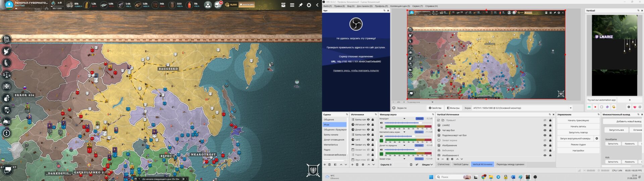The width and height of the screenshot is (644, 181).
Task: Open Экран monitor selection combo box
Action: (522, 108)
